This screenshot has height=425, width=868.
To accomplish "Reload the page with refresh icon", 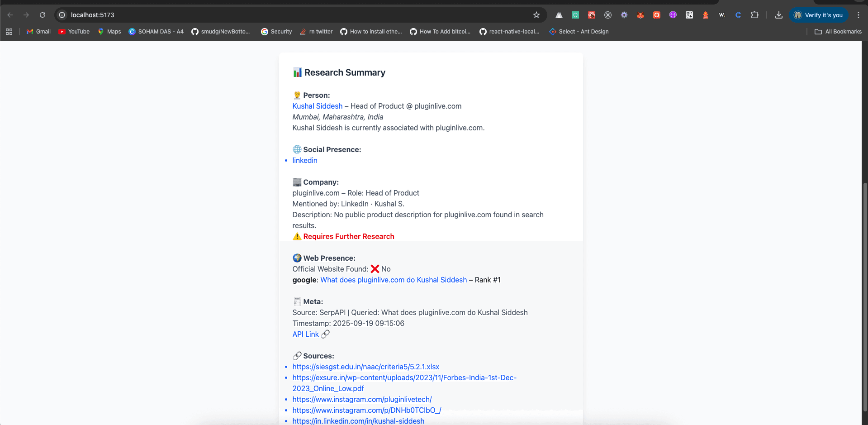I will (43, 15).
